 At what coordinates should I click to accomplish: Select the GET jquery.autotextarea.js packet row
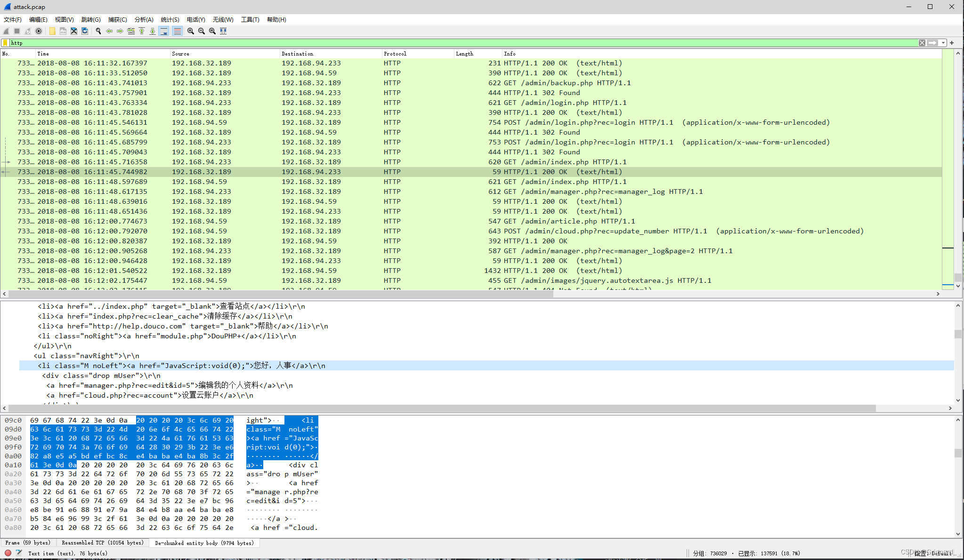click(x=471, y=280)
